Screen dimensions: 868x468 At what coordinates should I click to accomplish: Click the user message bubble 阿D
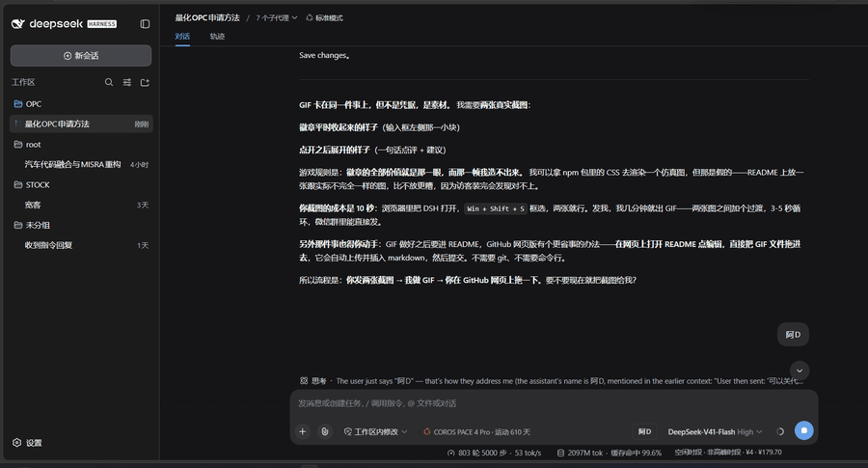point(793,335)
